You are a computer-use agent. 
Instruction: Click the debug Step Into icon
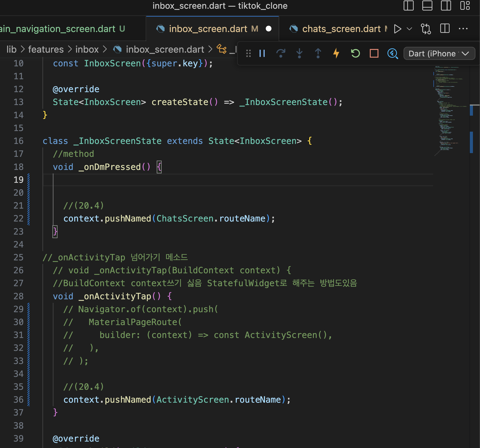(x=299, y=53)
